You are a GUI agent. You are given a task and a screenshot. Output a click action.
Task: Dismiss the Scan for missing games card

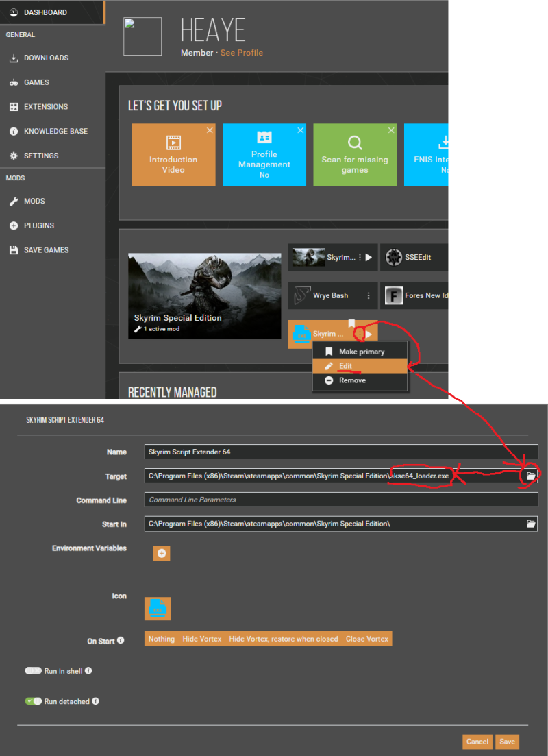coord(391,130)
